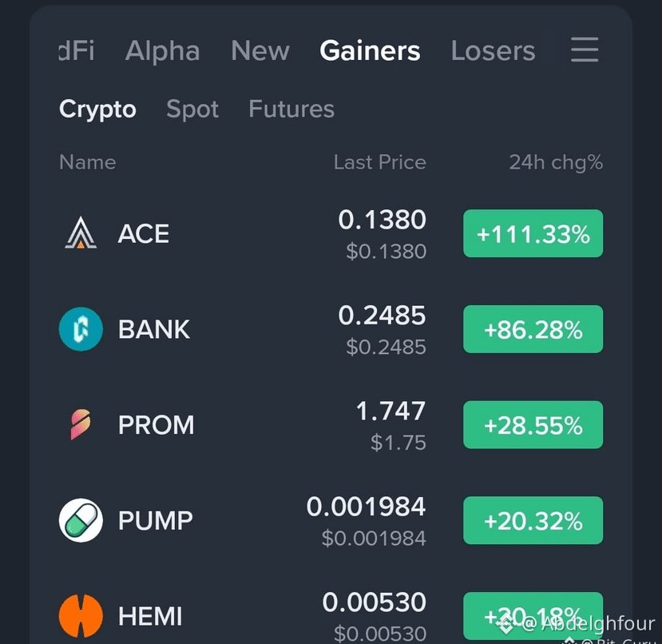Open the hamburger list menu icon
662x644 pixels.
tap(585, 50)
